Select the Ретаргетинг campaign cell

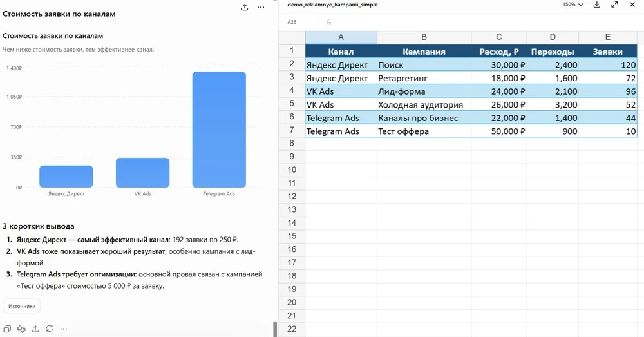[424, 78]
